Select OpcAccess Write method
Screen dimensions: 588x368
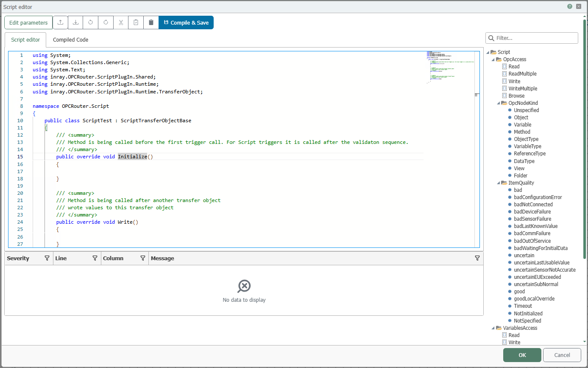[x=514, y=81]
